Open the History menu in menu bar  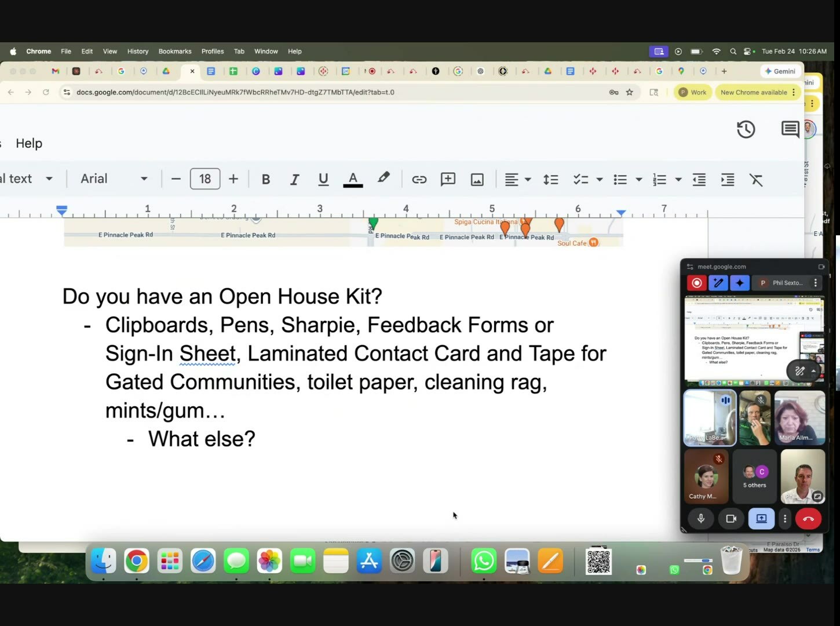(138, 51)
